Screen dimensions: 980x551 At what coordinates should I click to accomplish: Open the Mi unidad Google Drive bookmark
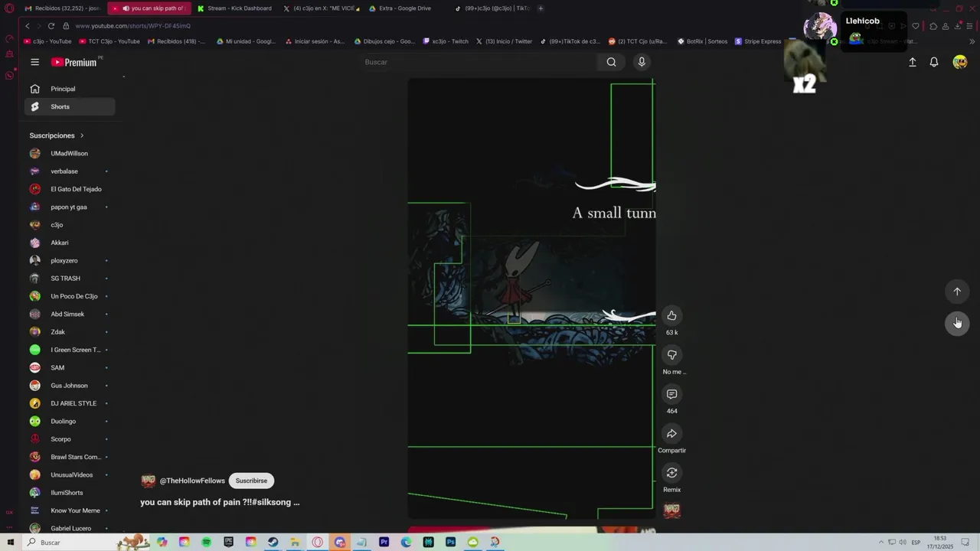pyautogui.click(x=246, y=41)
